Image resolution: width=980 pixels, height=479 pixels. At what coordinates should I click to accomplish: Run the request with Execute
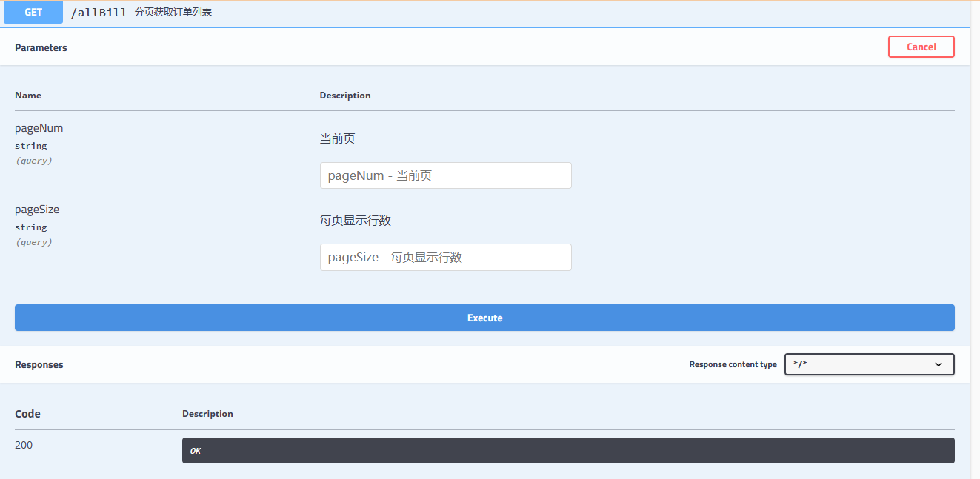[484, 318]
